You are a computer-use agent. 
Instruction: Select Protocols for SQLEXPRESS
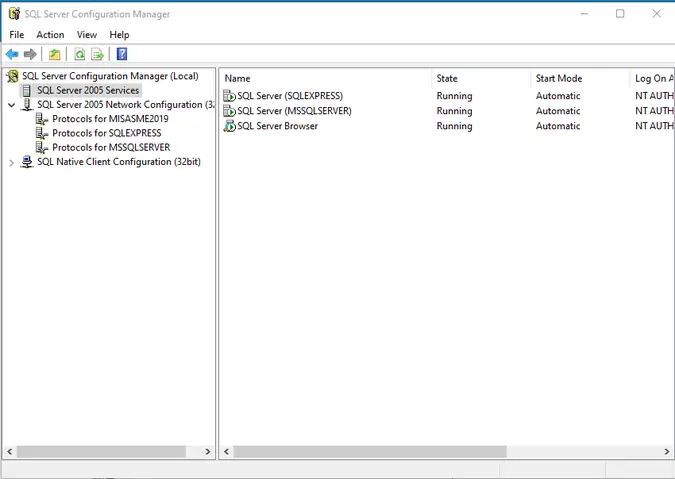(x=107, y=133)
